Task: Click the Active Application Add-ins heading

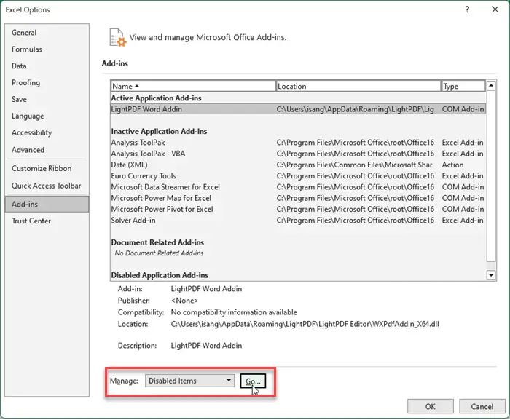Action: (x=156, y=98)
